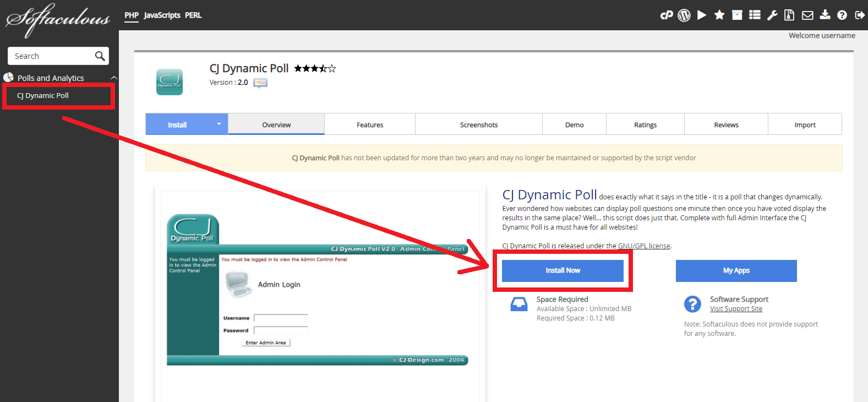Select CJ Dynamic Poll in sidebar

pos(43,96)
